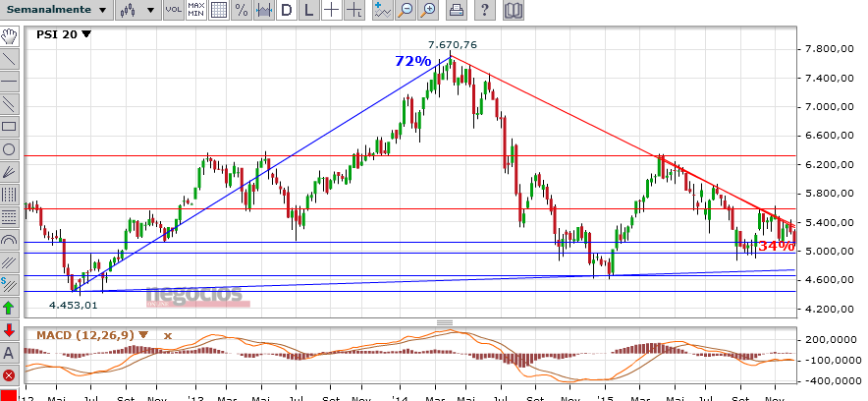The width and height of the screenshot is (868, 401).
Task: Click the red 34% annotation
Action: [x=776, y=246]
